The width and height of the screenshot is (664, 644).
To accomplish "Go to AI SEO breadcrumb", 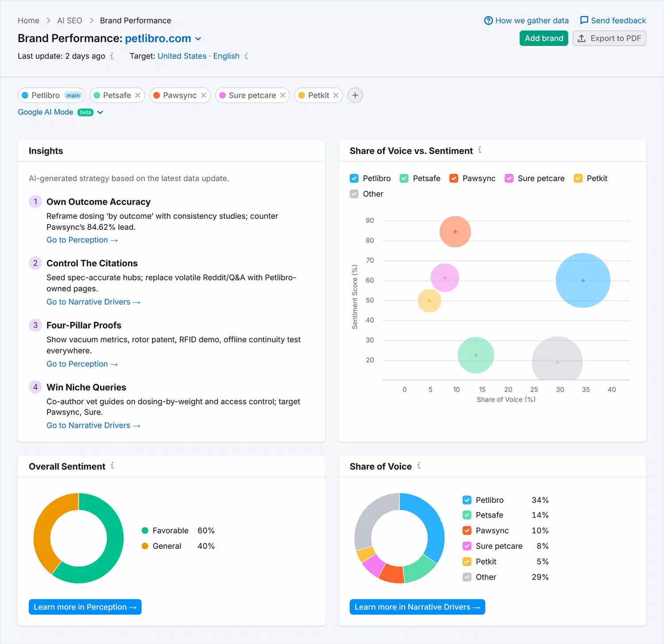I will (x=69, y=20).
